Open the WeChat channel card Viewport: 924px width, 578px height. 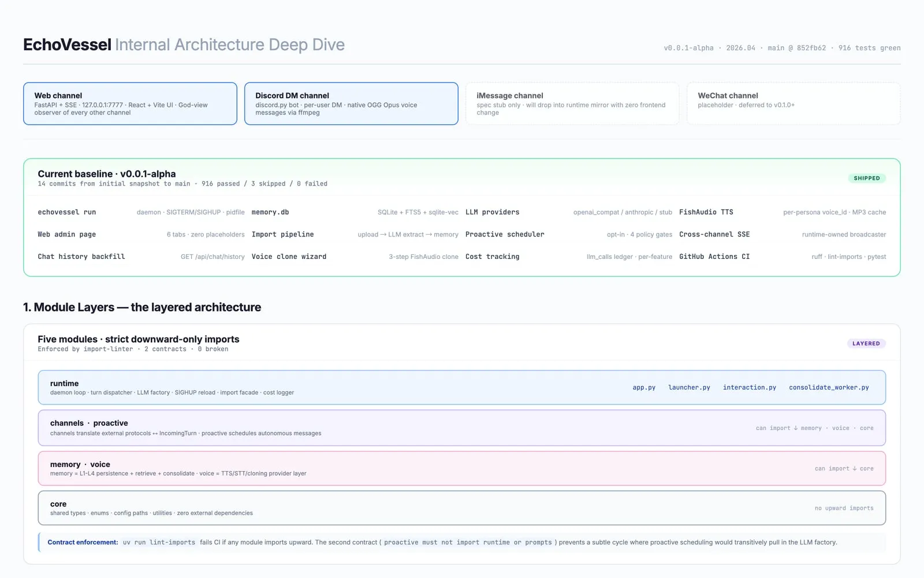click(792, 103)
